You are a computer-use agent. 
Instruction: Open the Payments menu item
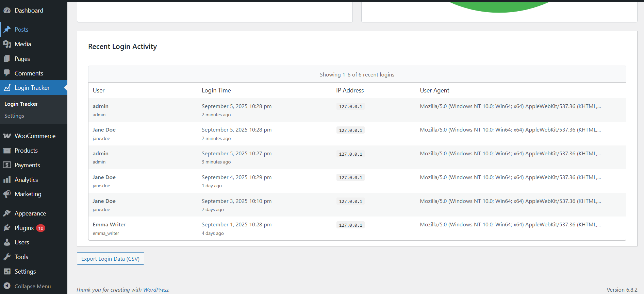27,165
